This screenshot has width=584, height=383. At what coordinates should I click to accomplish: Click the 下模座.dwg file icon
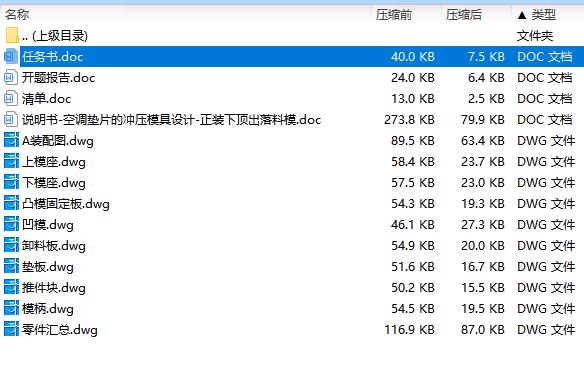tap(11, 183)
